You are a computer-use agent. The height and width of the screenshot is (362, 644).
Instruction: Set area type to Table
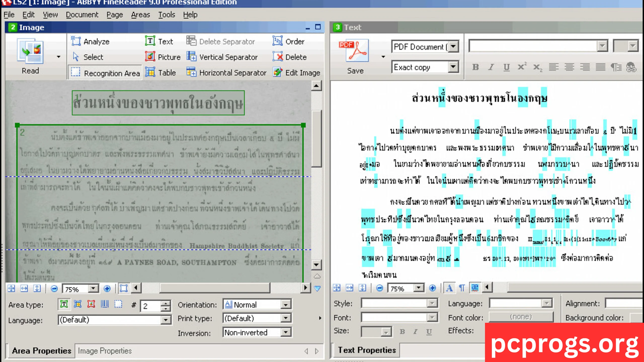click(x=77, y=304)
